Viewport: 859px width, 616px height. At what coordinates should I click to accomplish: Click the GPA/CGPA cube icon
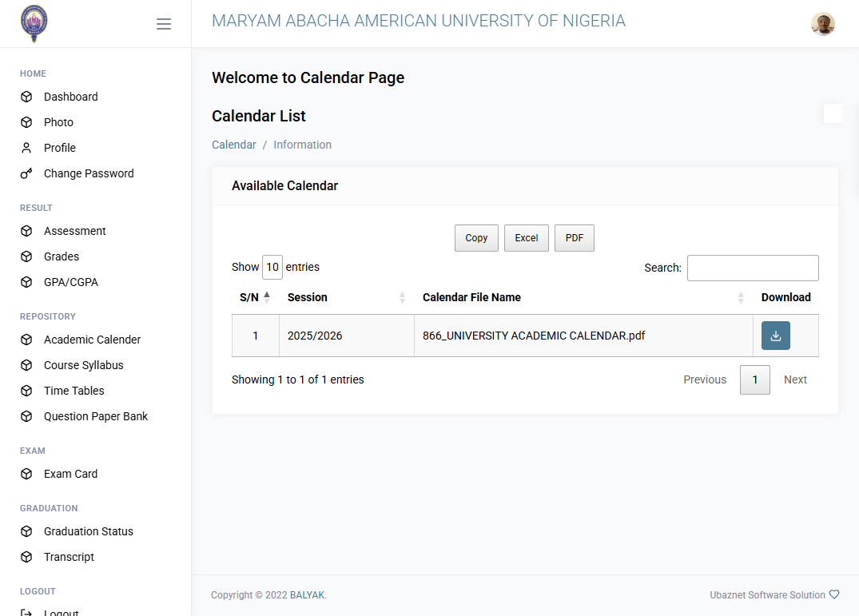tap(26, 282)
